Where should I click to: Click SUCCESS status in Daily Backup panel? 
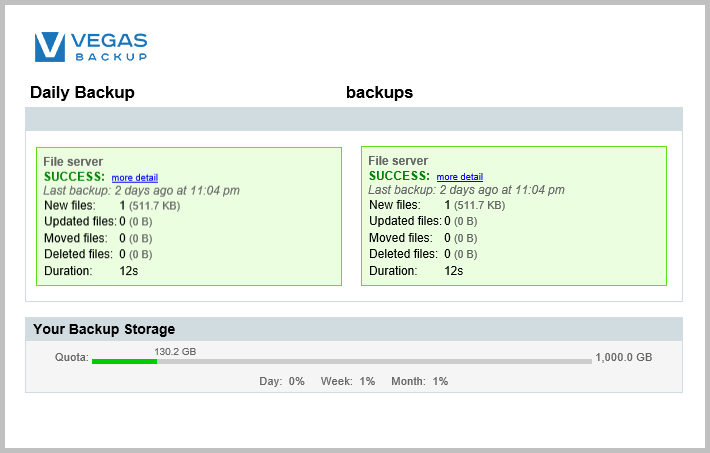pos(74,176)
